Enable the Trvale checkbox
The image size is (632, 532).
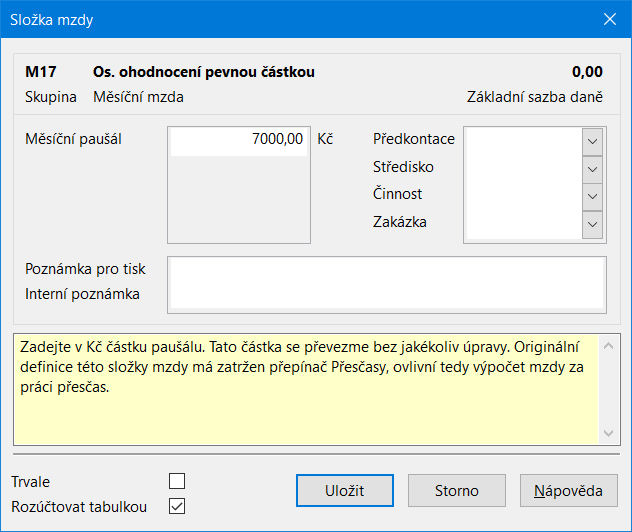click(177, 481)
